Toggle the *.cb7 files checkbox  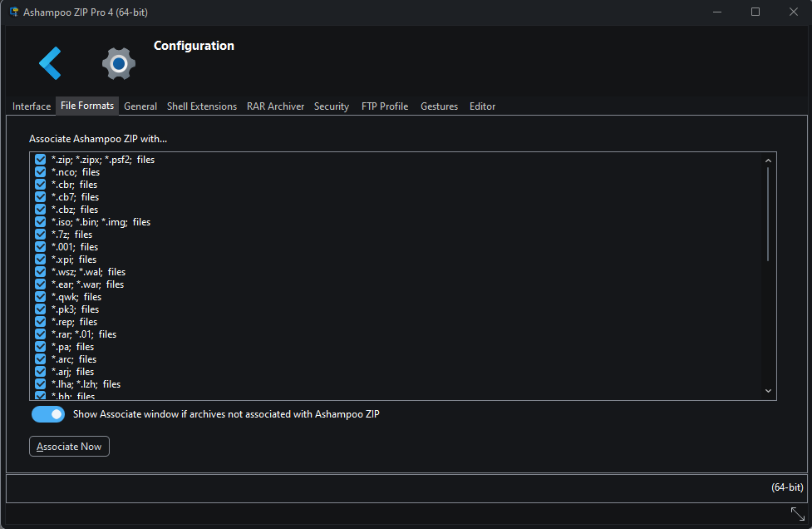41,197
